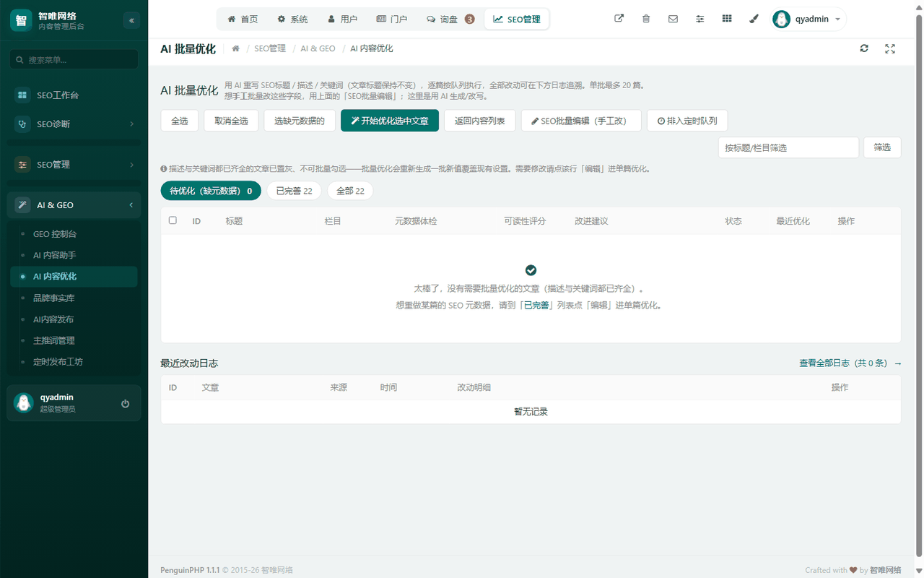
Task: Click the 选缺元数据的 button
Action: pos(300,121)
